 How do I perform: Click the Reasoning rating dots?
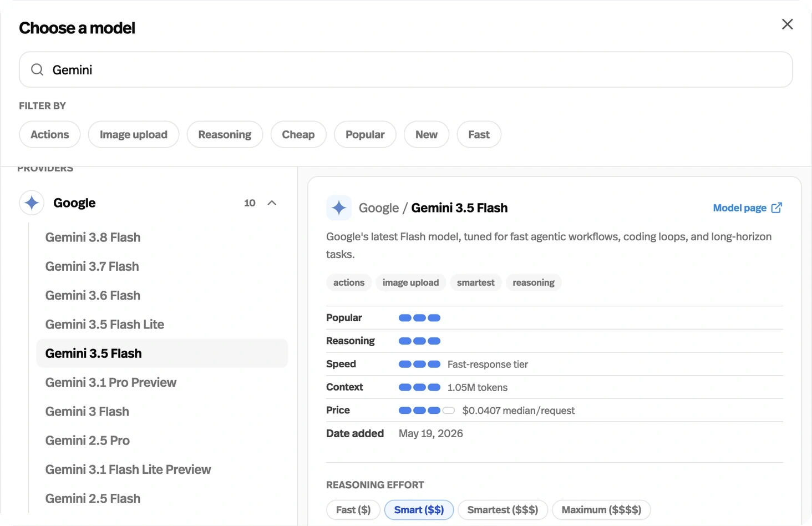(419, 341)
